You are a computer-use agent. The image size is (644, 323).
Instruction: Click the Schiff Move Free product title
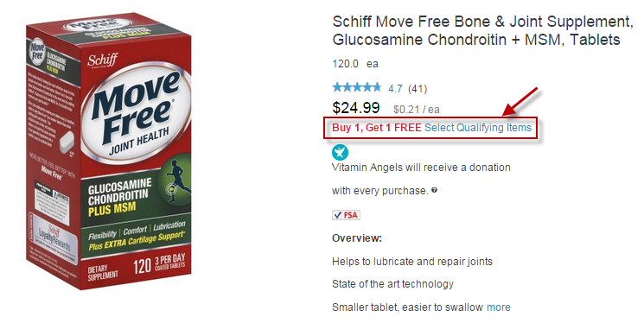coord(482,30)
